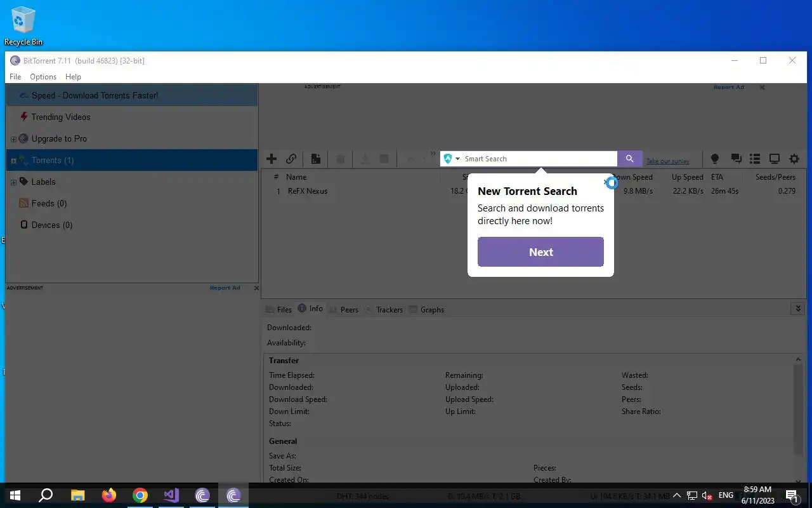The image size is (812, 508).
Task: Click Next in New Torrent Search popup
Action: pos(540,252)
